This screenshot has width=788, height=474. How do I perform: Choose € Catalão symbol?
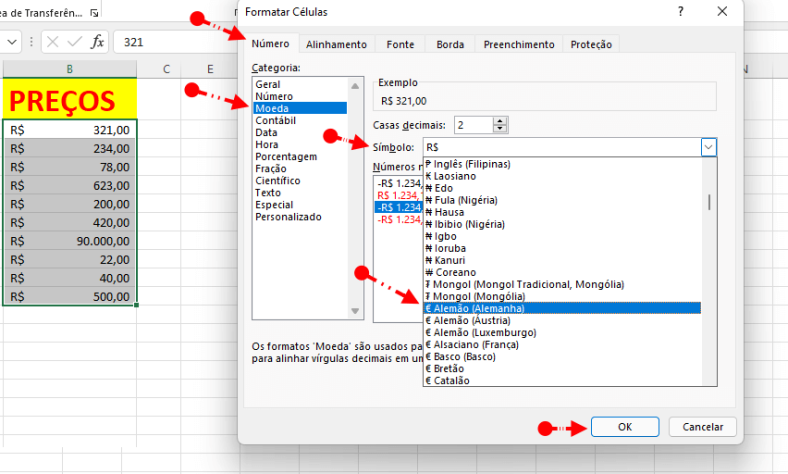pos(562,381)
